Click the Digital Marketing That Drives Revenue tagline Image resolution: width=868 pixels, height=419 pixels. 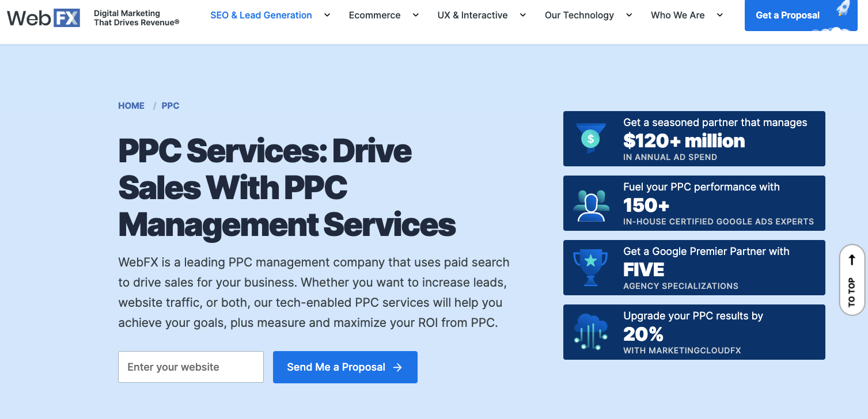pyautogui.click(x=137, y=18)
